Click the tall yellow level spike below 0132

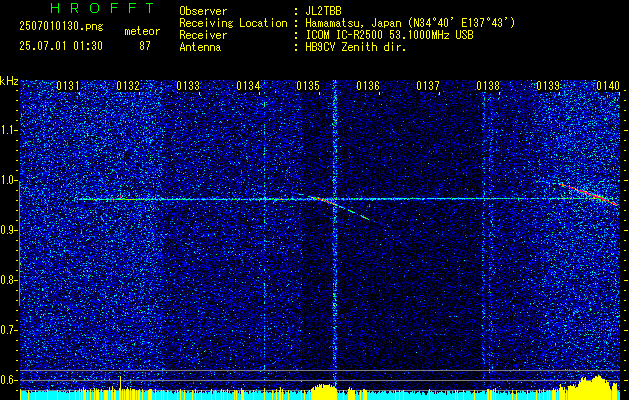click(x=121, y=384)
